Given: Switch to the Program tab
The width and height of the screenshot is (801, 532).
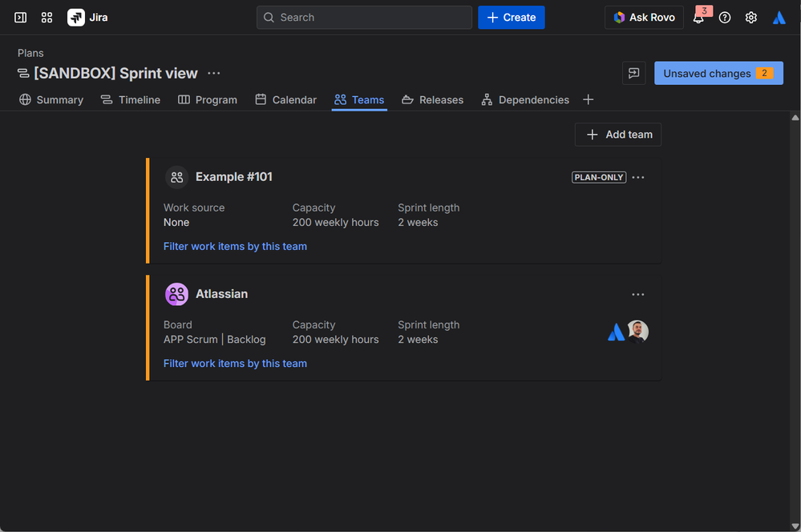Looking at the screenshot, I should coord(208,99).
